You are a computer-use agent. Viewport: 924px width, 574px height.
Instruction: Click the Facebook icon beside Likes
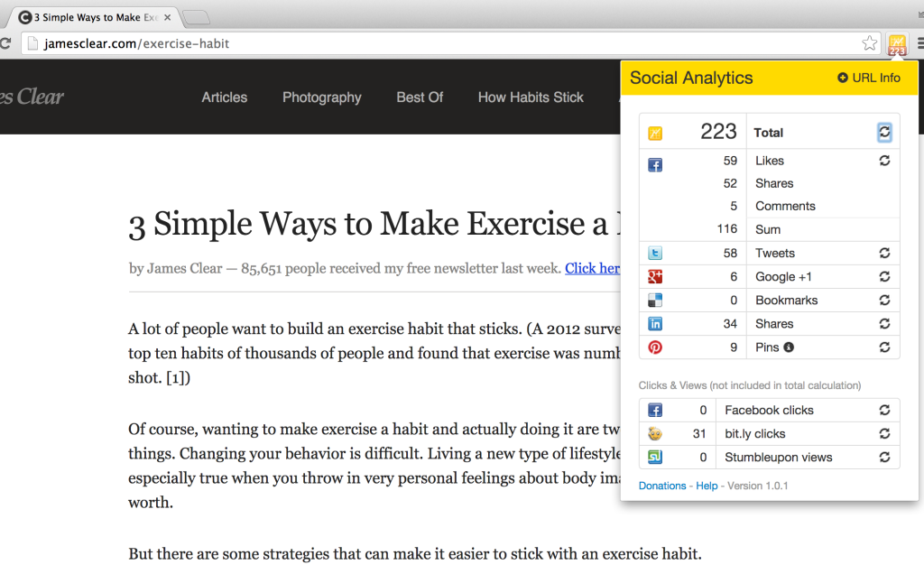654,164
